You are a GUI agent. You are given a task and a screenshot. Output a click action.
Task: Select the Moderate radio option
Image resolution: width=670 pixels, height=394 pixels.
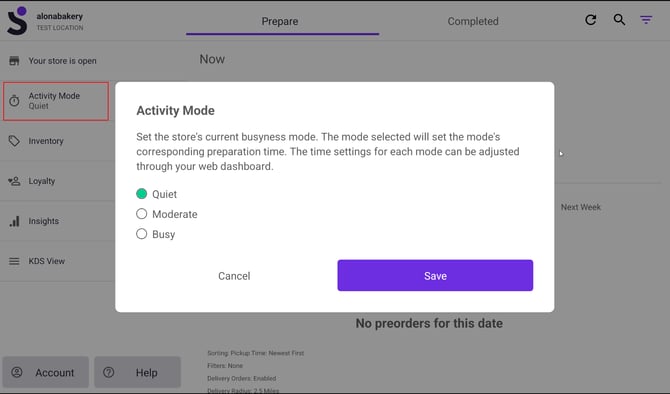(x=141, y=214)
